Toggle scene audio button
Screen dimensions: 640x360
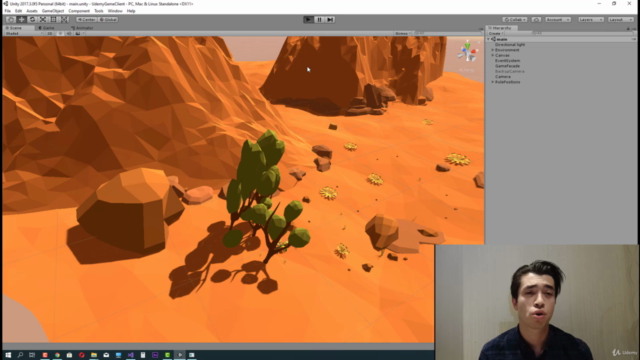click(69, 33)
